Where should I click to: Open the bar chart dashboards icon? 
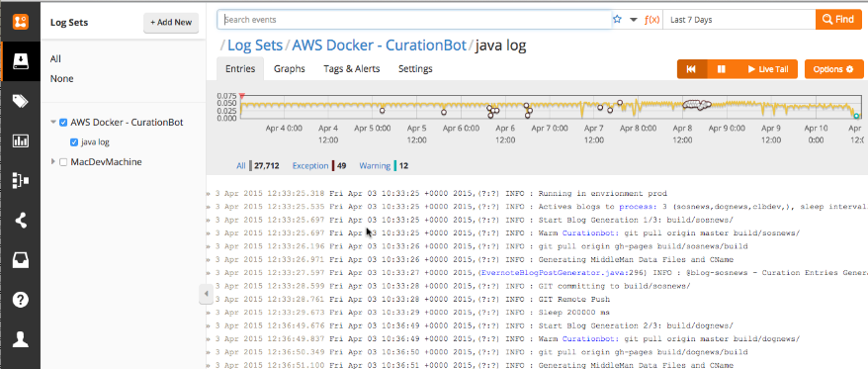tap(21, 140)
